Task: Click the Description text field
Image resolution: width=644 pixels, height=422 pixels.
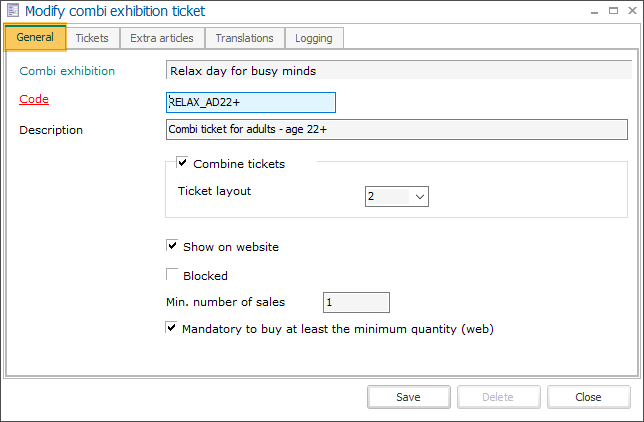Action: pyautogui.click(x=398, y=129)
